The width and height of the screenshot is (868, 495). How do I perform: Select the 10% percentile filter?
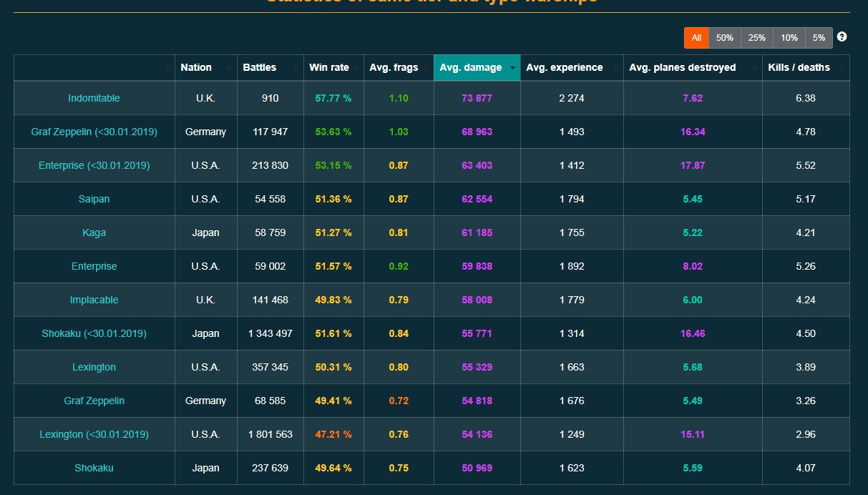tap(789, 38)
